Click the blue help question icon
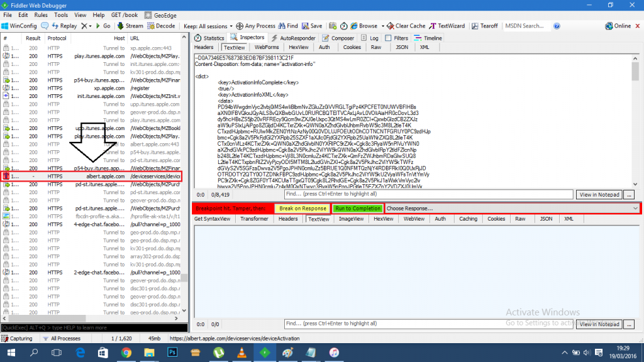This screenshot has width=644, height=362. pyautogui.click(x=557, y=26)
